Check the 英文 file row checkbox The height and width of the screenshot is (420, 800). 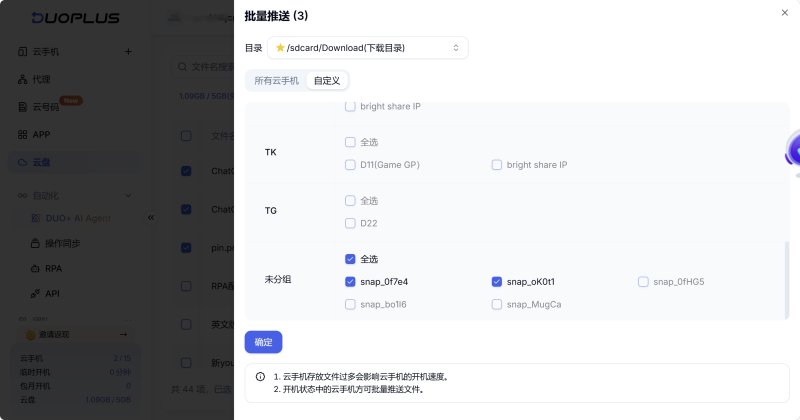186,324
